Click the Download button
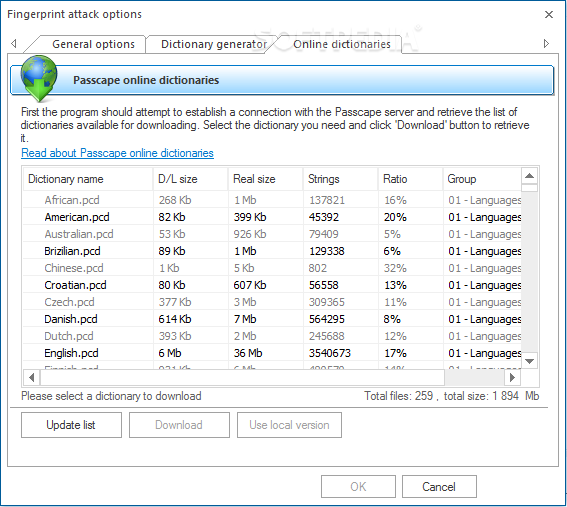This screenshot has width=567, height=507. tap(179, 425)
